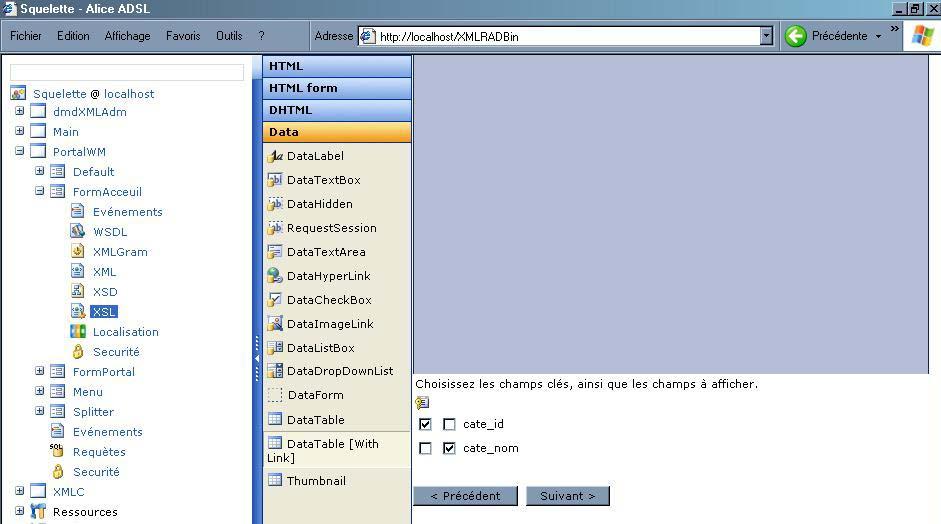941x524 pixels.
Task: Click the Suivant > button
Action: pos(567,496)
